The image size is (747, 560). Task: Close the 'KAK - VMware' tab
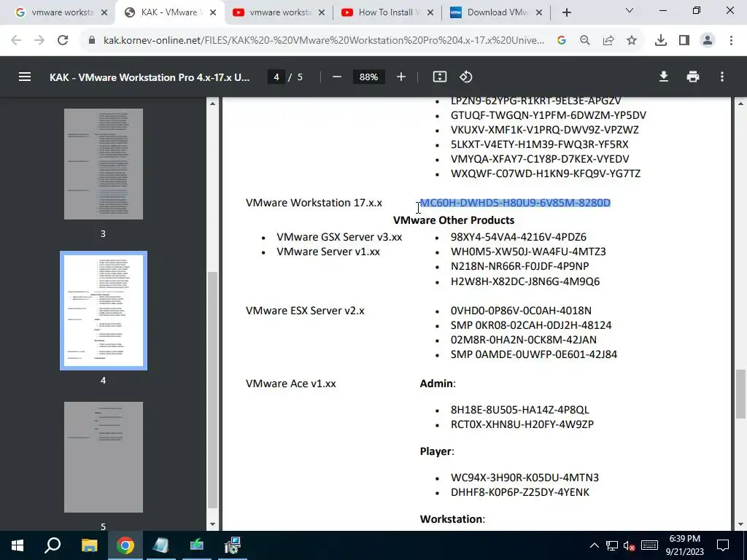(213, 12)
